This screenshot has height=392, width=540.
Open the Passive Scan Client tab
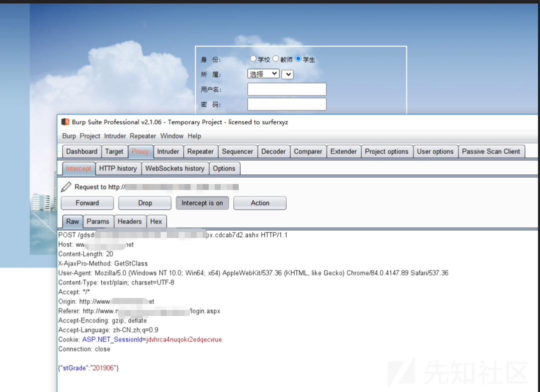tap(491, 151)
